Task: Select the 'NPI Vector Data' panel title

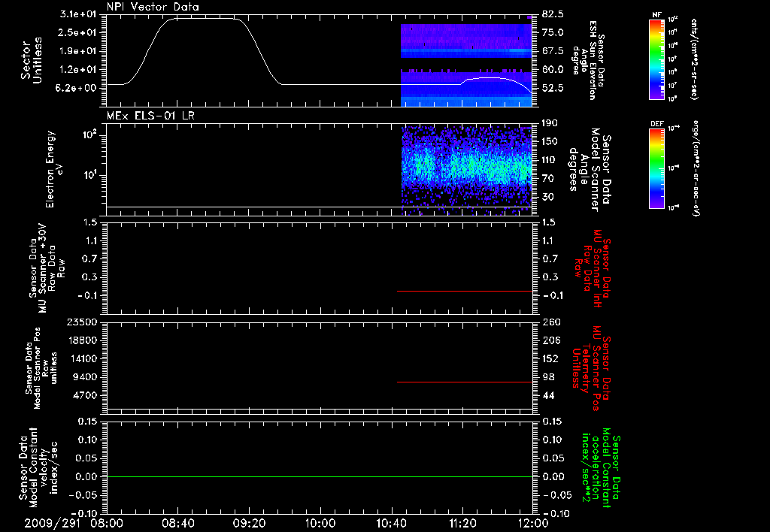Action: tap(153, 7)
